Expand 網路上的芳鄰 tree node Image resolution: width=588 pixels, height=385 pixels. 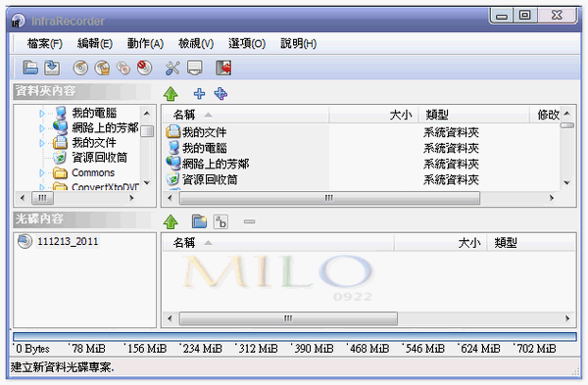pos(42,128)
